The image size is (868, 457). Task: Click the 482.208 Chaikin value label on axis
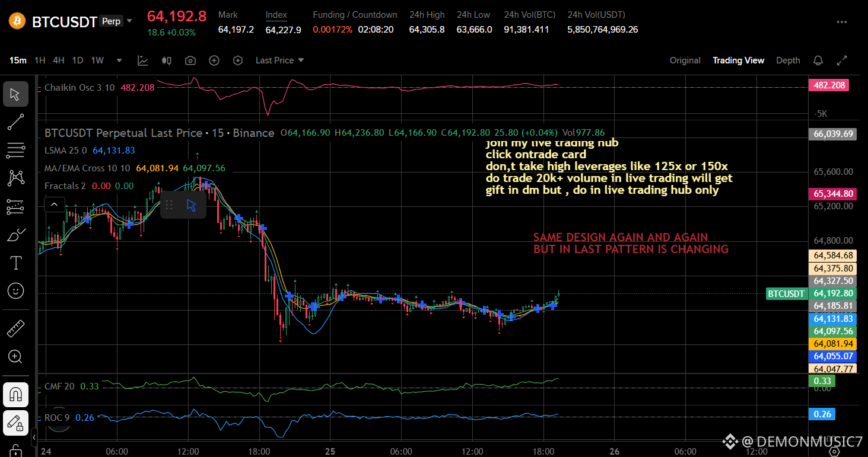[829, 85]
